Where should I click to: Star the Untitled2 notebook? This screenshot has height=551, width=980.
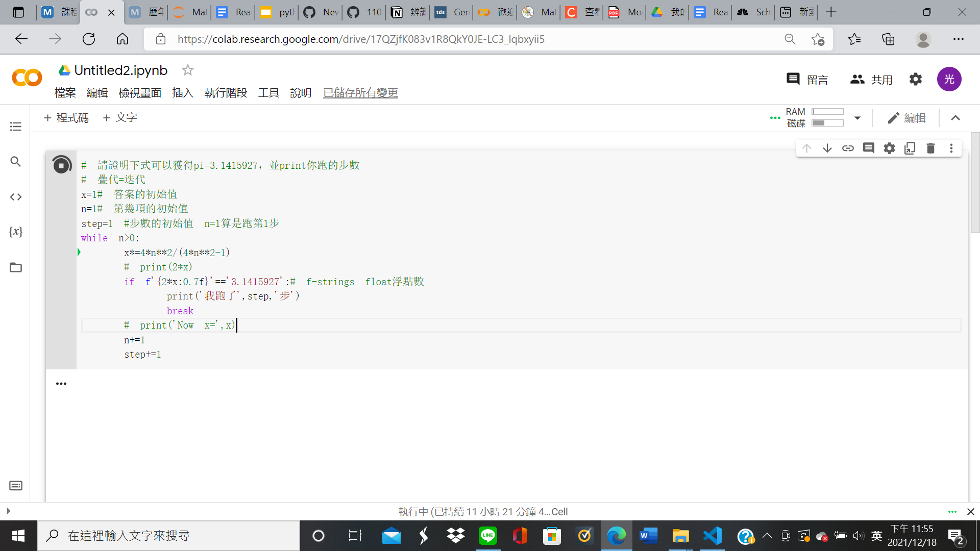(187, 70)
